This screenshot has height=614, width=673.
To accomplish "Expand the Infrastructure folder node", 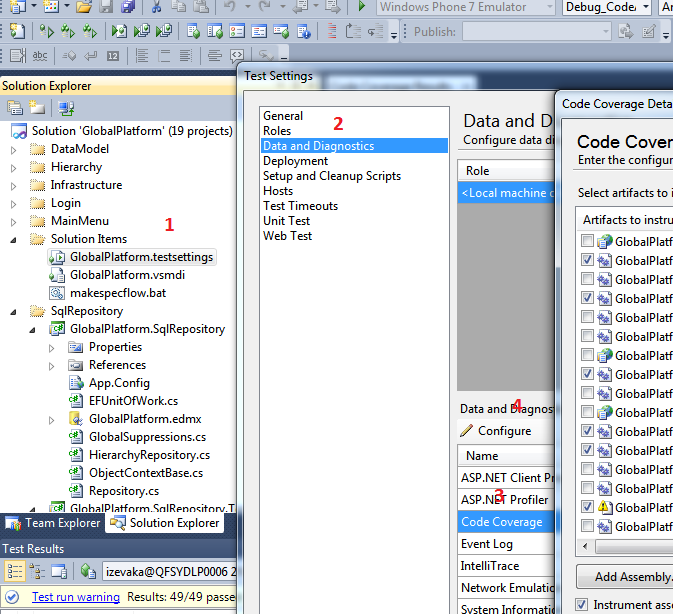I will pyautogui.click(x=13, y=186).
